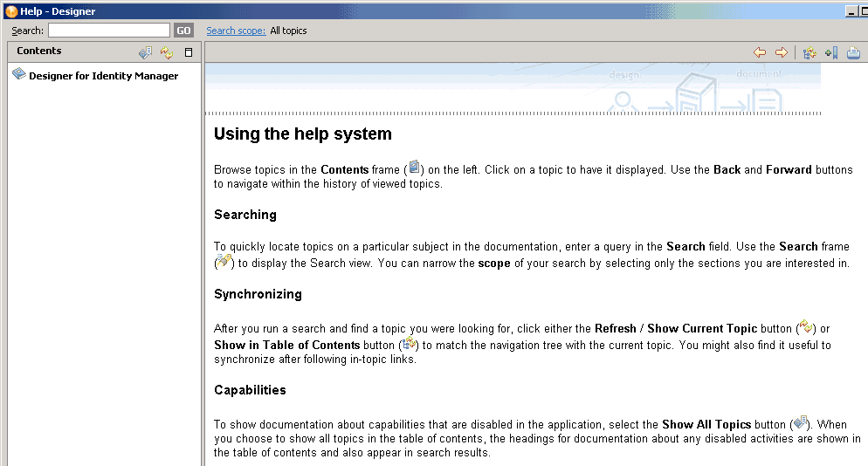Open the Search scope link
Viewport: 868px width, 466px height.
click(236, 31)
